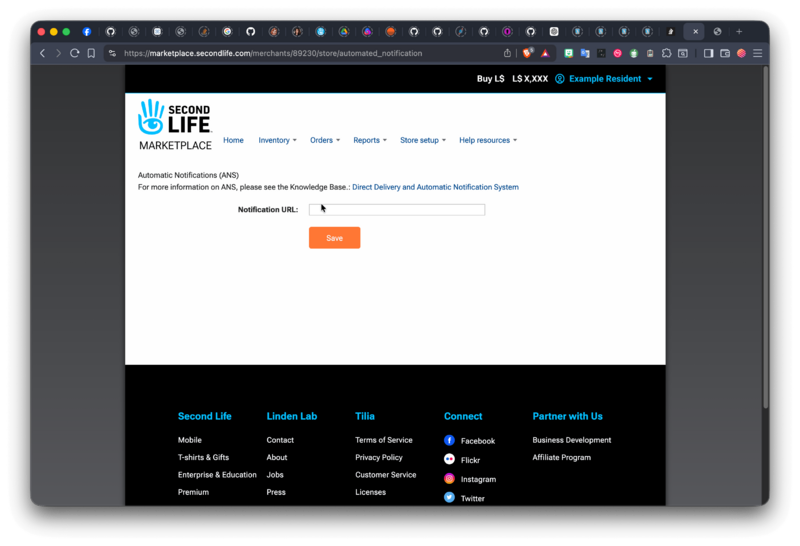Click the Tilia footer heading

pyautogui.click(x=365, y=416)
